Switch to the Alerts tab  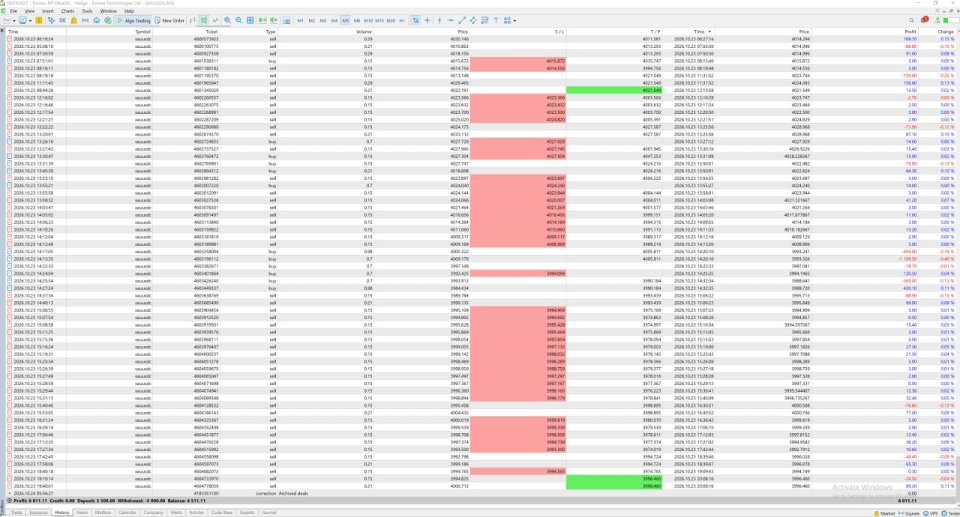click(x=177, y=512)
